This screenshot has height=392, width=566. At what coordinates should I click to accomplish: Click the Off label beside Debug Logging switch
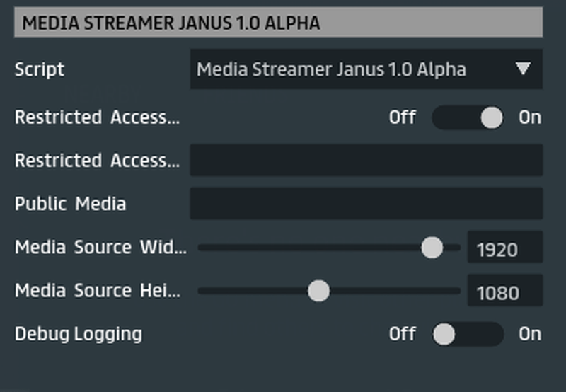pyautogui.click(x=402, y=334)
